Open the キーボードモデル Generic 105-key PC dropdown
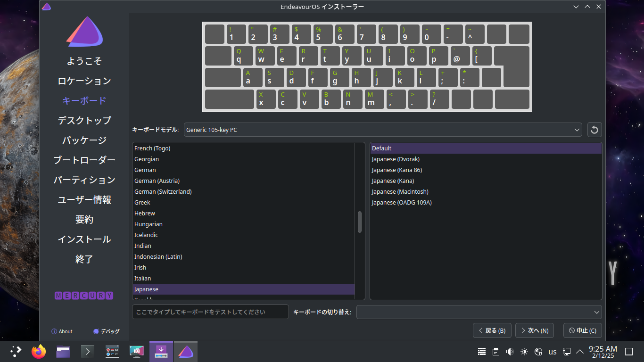 383,130
